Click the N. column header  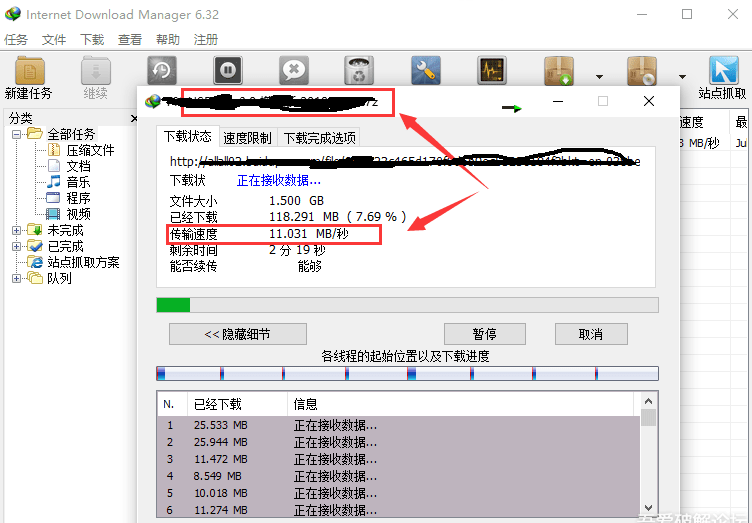tap(172, 404)
